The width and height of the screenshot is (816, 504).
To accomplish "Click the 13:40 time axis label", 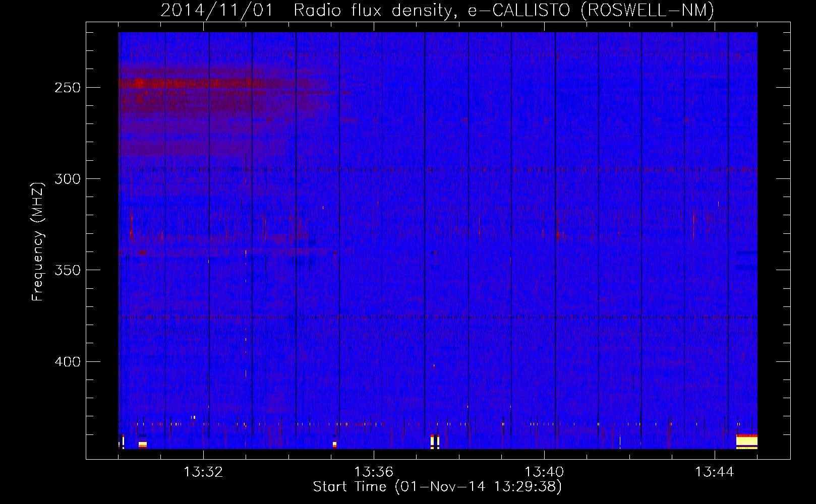I will [544, 472].
